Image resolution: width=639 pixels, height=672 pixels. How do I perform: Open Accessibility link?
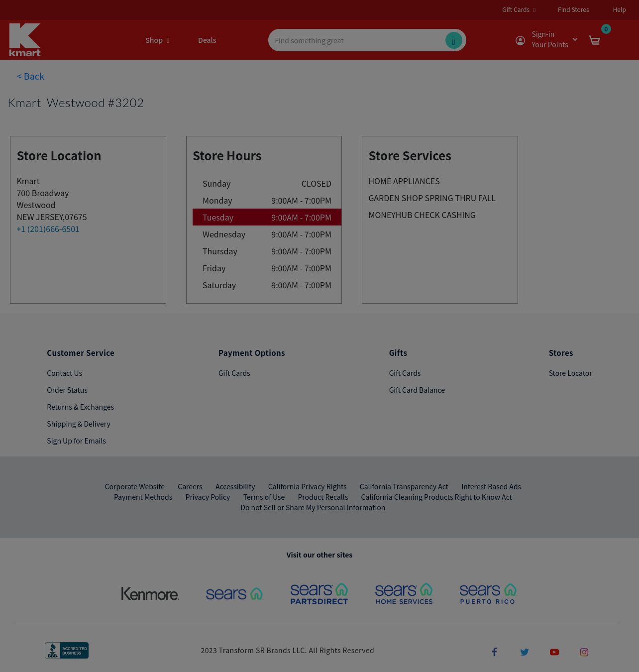(235, 486)
